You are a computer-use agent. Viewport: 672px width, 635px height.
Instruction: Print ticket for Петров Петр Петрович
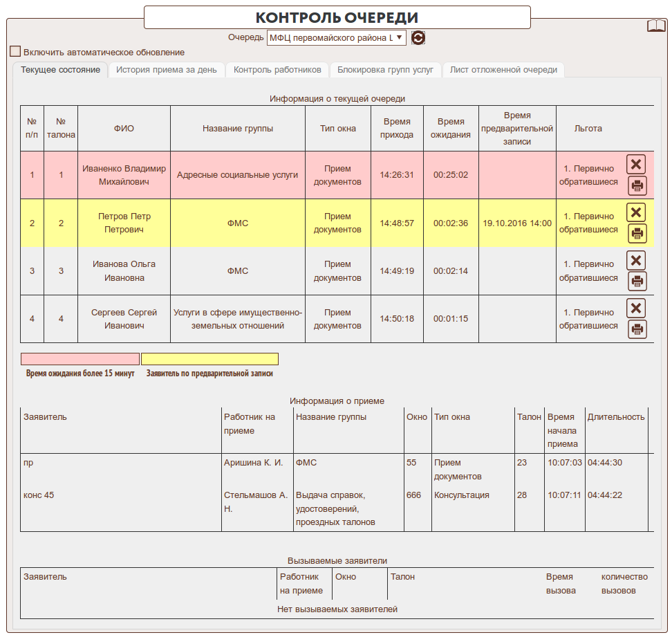click(x=637, y=234)
